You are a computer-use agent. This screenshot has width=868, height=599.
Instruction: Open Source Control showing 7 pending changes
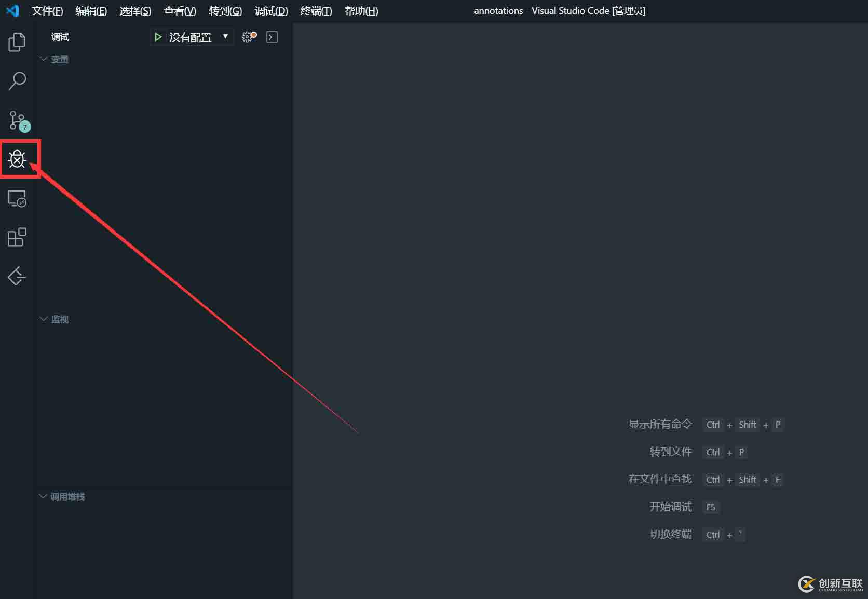point(17,120)
